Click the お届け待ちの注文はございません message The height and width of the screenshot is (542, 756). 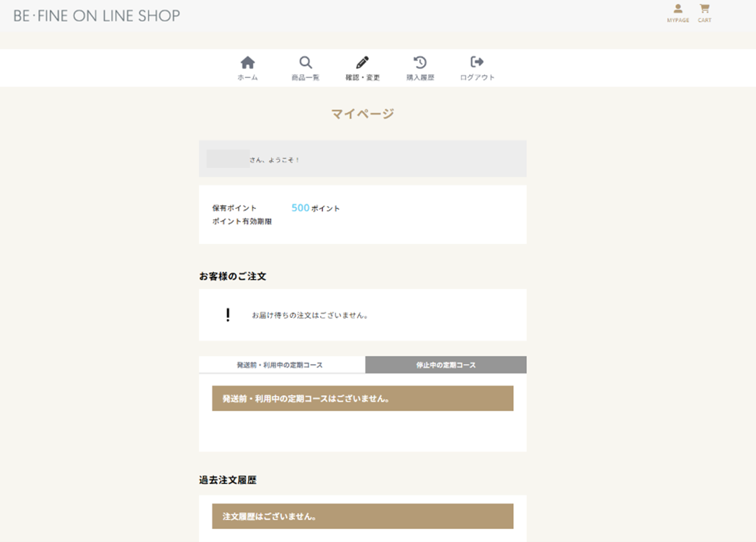point(309,315)
